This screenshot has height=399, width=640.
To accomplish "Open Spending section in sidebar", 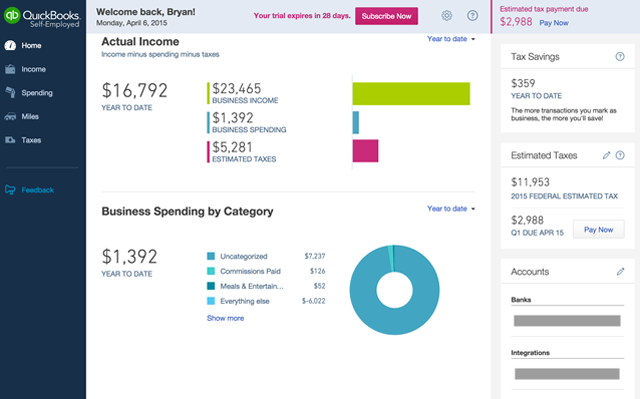I will pos(37,93).
